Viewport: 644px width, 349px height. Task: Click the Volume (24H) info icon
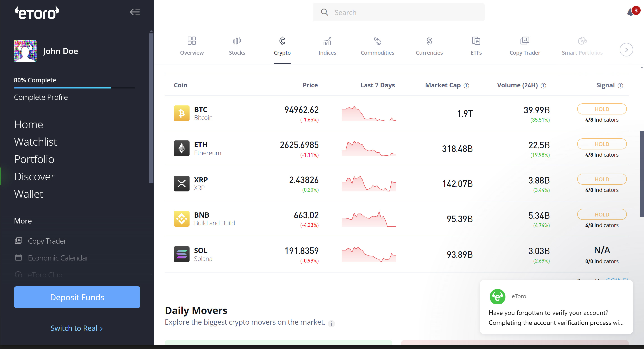click(x=543, y=86)
